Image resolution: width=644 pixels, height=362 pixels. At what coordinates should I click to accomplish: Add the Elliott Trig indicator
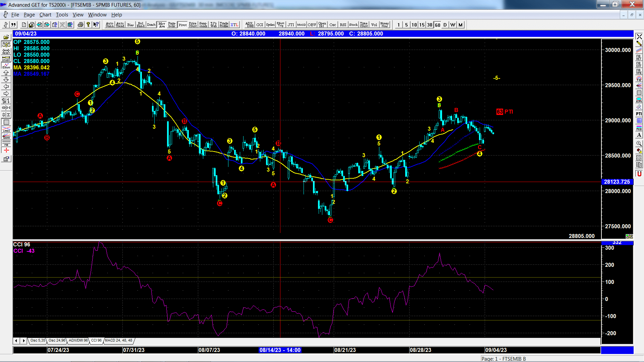tap(281, 25)
